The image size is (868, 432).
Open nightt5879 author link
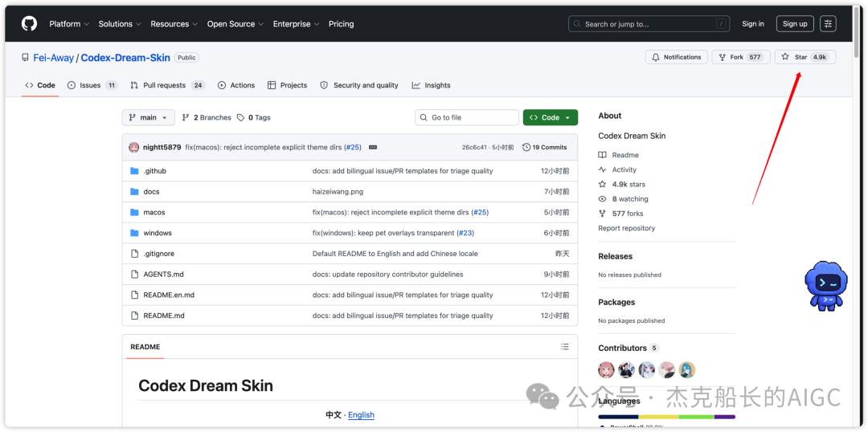(x=162, y=147)
